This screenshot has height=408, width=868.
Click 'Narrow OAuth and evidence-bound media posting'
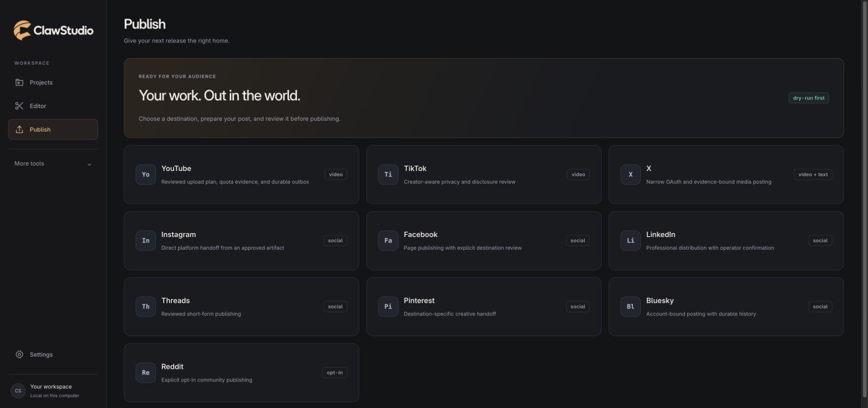coord(709,182)
